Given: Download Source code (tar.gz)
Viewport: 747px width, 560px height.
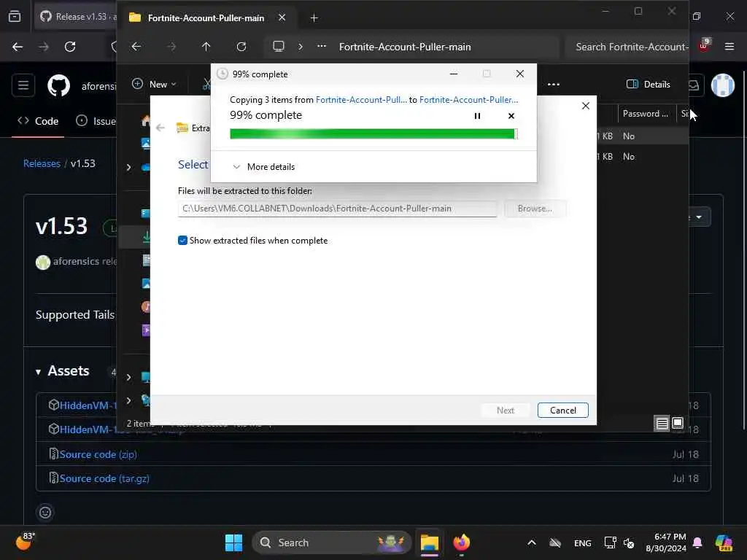Looking at the screenshot, I should 104,478.
